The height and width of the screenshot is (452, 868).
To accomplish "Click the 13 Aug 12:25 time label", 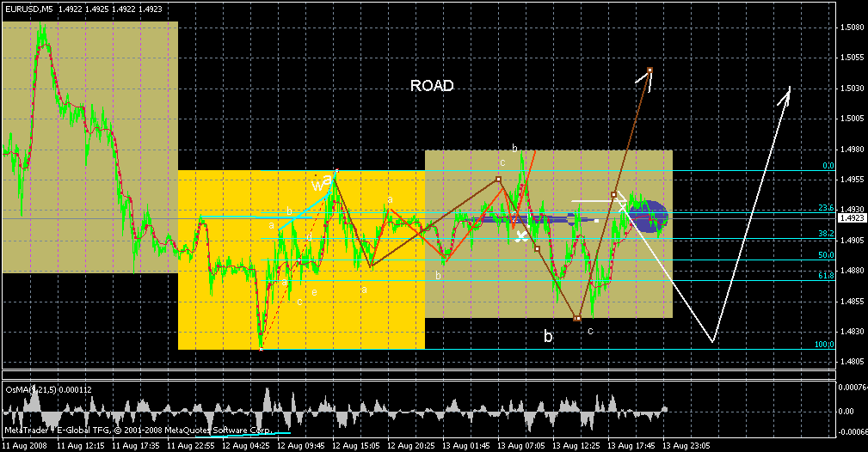I will click(x=576, y=445).
